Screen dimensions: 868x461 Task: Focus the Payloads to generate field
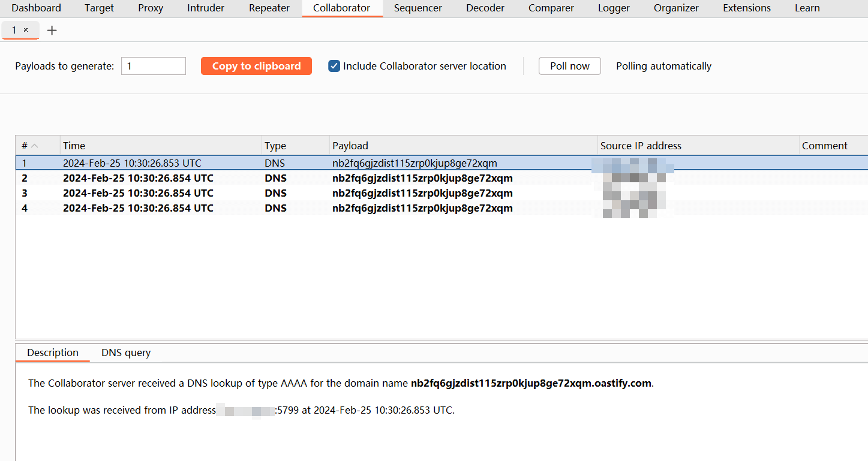click(154, 66)
